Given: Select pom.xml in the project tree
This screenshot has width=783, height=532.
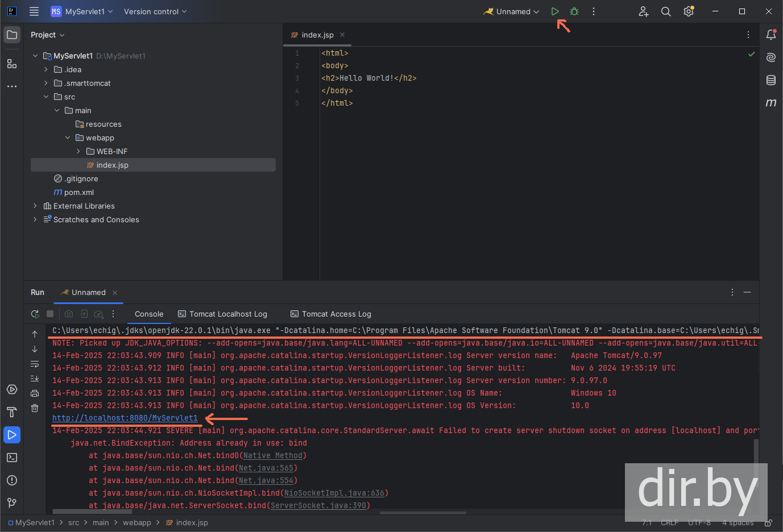Looking at the screenshot, I should point(79,192).
